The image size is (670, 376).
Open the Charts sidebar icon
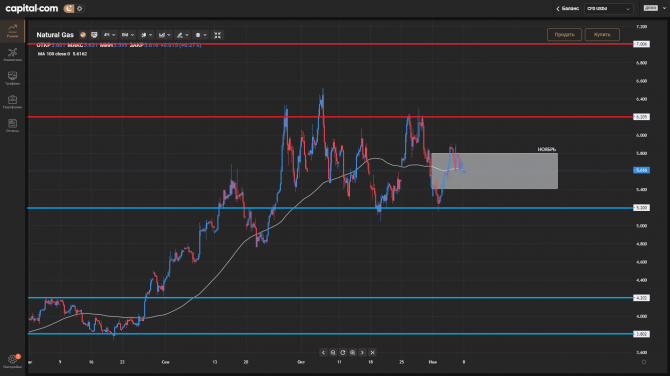[12, 78]
